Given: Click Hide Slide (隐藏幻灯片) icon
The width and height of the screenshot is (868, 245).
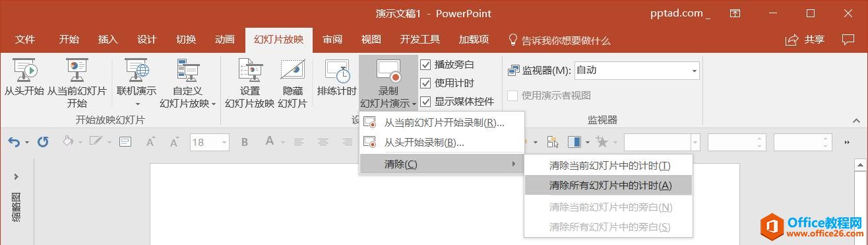Looking at the screenshot, I should click(x=292, y=70).
